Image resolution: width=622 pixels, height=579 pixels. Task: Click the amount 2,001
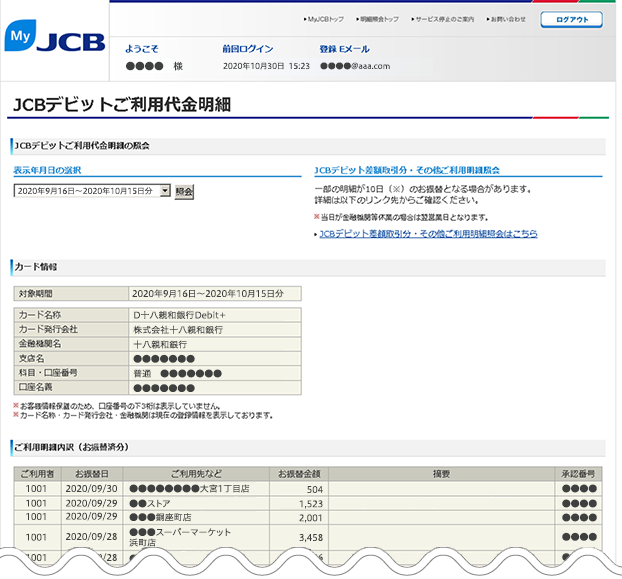[311, 518]
